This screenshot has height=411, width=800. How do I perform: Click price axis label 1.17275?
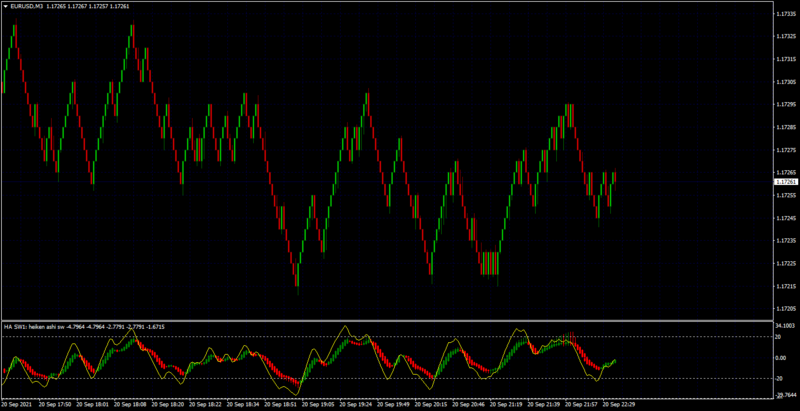(x=786, y=150)
